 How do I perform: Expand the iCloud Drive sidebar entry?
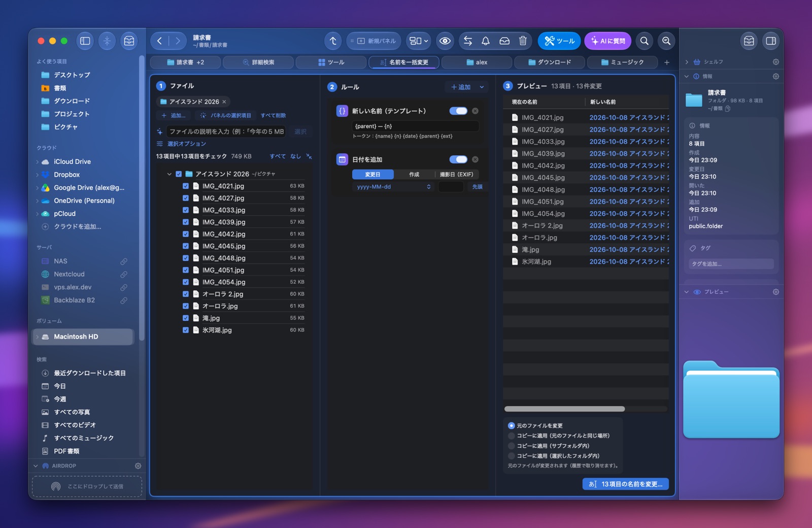point(38,162)
